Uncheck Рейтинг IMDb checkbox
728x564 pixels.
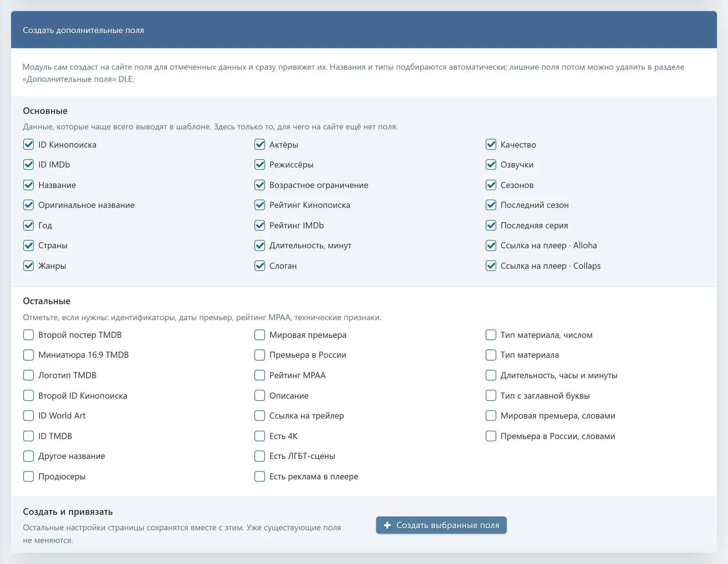click(260, 225)
